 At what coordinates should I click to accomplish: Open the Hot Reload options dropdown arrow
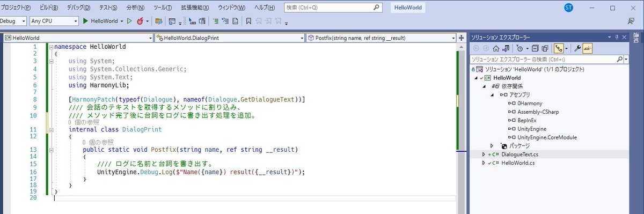point(147,21)
